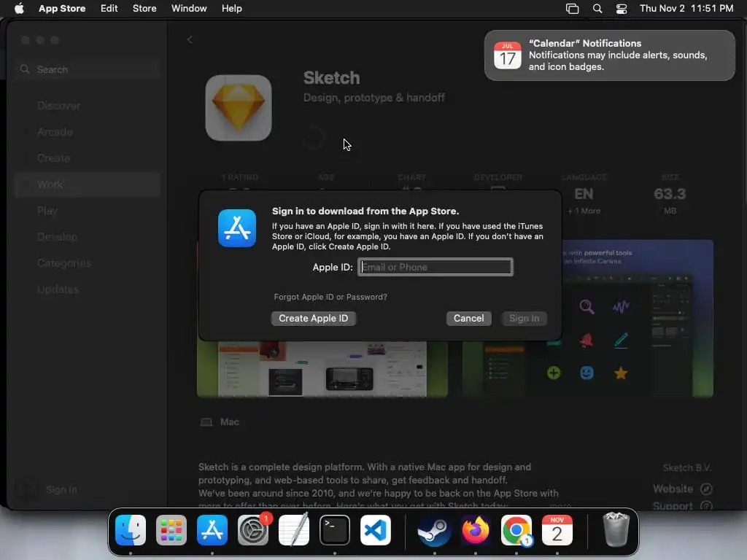Click the App Store sidebar search field
The image size is (747, 560).
coord(88,69)
